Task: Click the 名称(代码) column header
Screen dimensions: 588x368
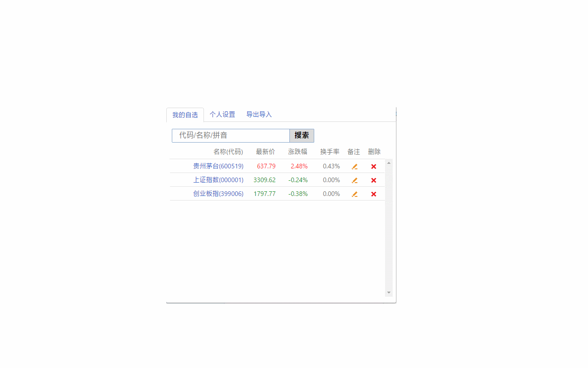Action: 228,152
